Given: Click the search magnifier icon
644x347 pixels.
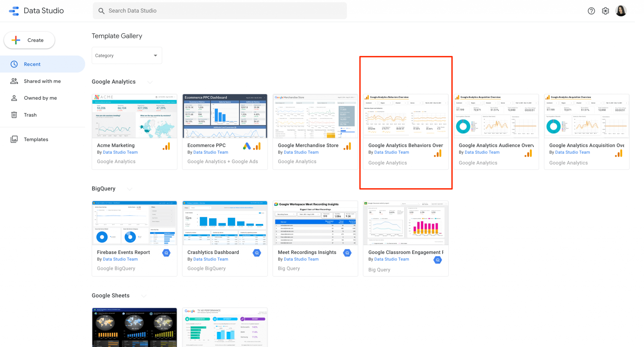Looking at the screenshot, I should pos(101,11).
